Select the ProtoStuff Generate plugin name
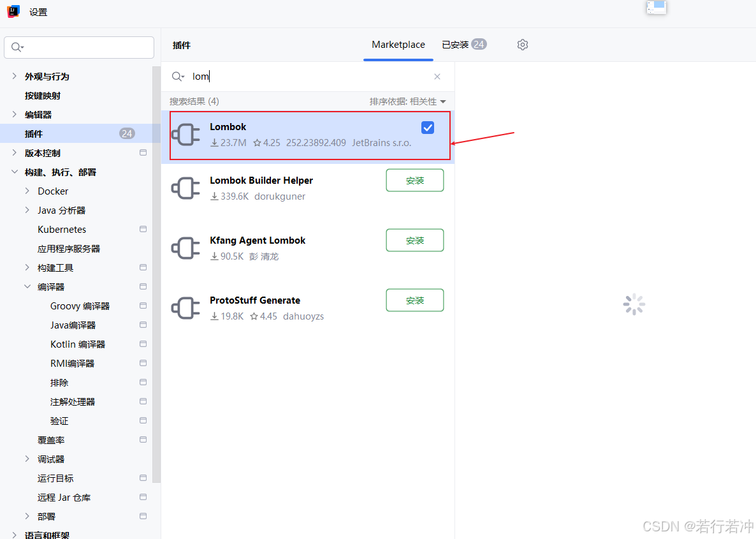This screenshot has height=539, width=756. [254, 300]
